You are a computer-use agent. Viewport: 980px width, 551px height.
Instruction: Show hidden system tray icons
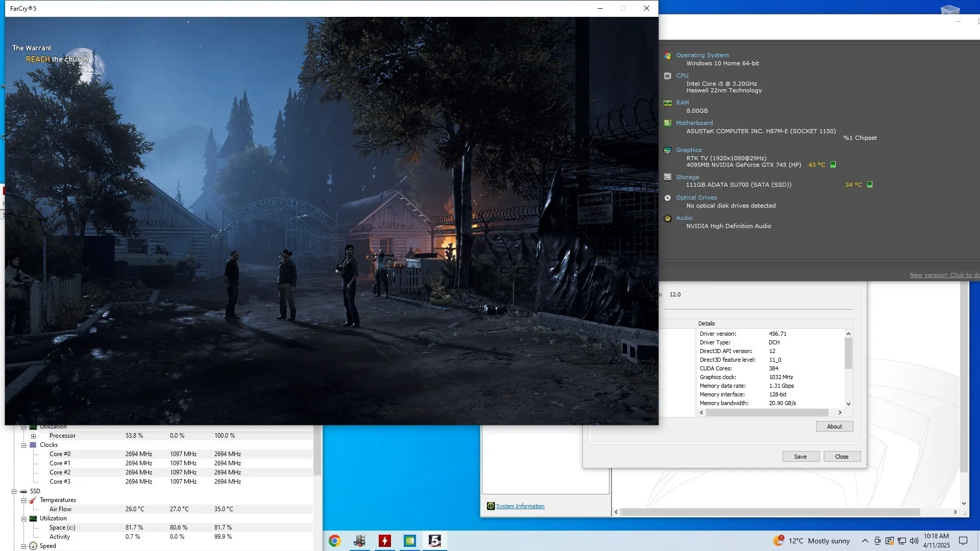865,541
